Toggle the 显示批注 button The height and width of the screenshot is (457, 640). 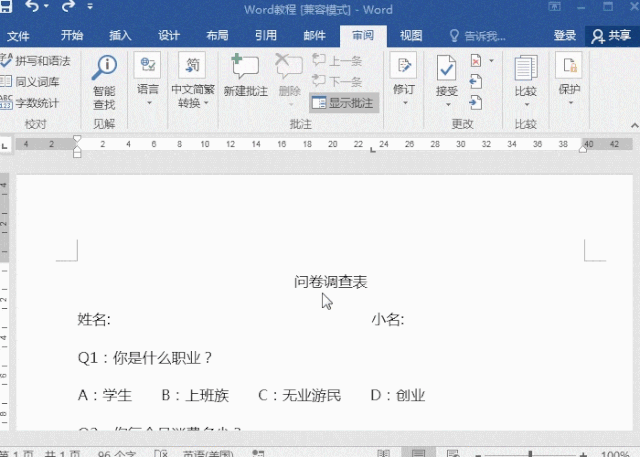pyautogui.click(x=344, y=103)
